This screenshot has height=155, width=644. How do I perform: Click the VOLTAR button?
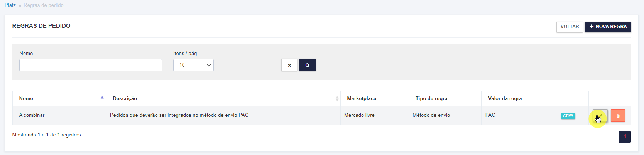pyautogui.click(x=570, y=27)
